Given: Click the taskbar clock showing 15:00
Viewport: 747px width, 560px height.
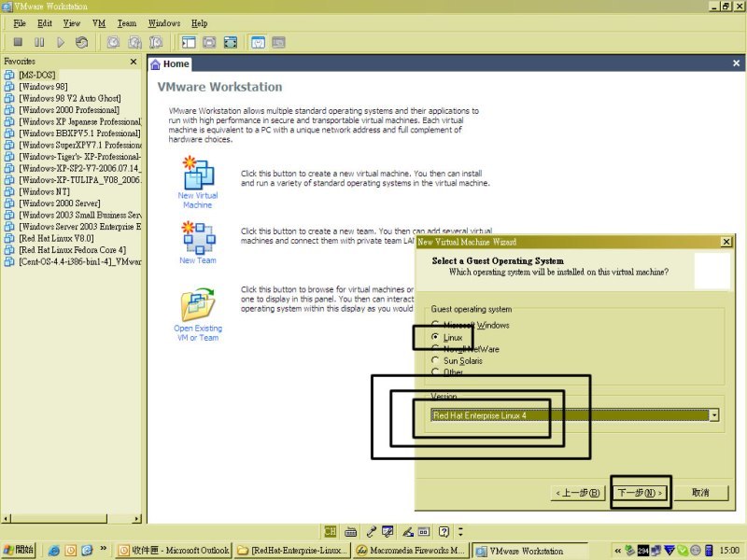Looking at the screenshot, I should click(x=729, y=551).
